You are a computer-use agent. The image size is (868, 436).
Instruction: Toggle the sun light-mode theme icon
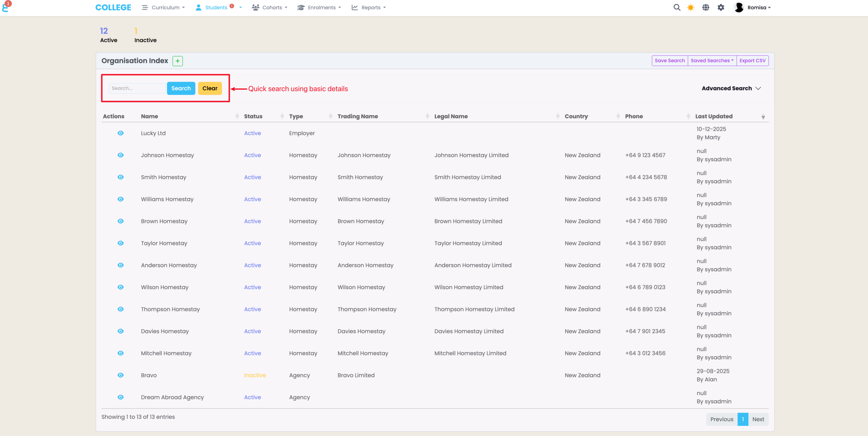click(x=690, y=7)
